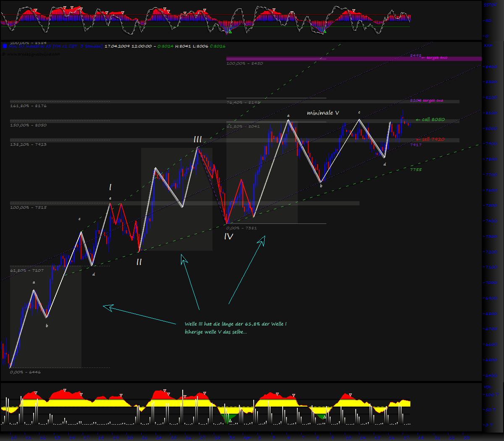Click the purple 7917 channel value
This screenshot has width=504, height=441.
click(416, 145)
